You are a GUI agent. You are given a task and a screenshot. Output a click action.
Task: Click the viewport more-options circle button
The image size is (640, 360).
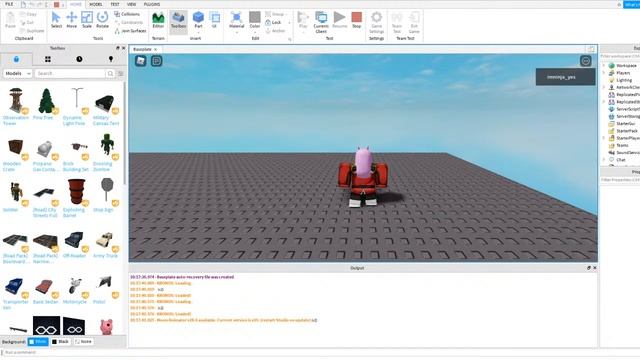pos(586,61)
